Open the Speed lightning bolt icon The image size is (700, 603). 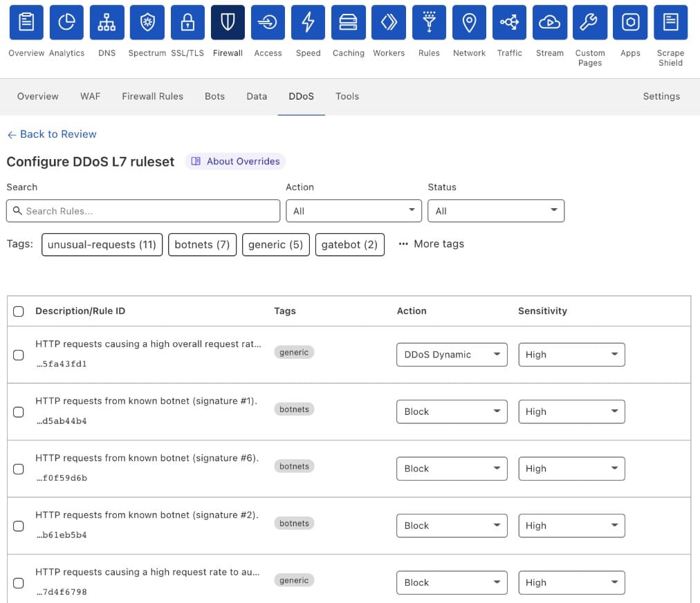[308, 22]
